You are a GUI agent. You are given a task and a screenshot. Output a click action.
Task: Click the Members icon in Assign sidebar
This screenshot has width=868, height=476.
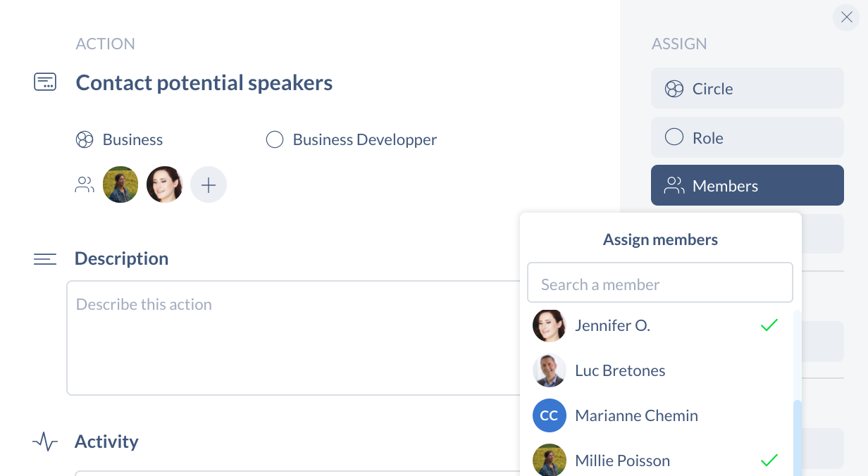[x=675, y=185]
